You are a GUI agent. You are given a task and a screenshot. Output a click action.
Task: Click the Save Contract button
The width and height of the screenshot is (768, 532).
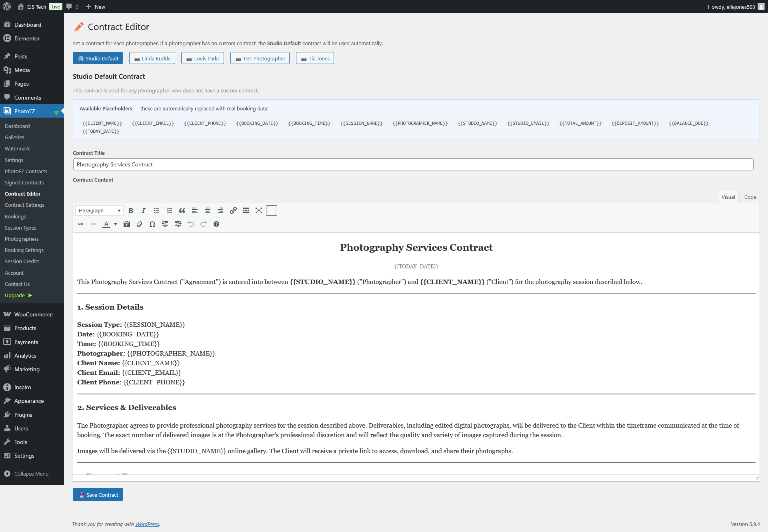pyautogui.click(x=98, y=495)
